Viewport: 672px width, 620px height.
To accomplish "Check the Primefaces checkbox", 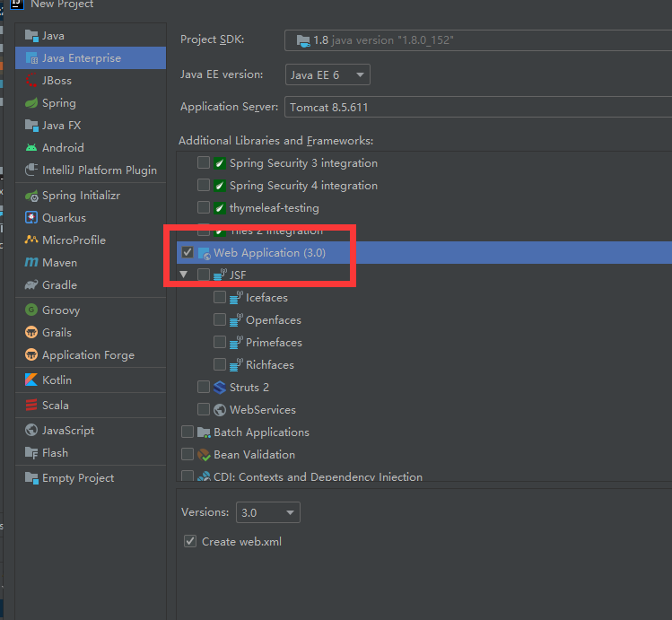I will 220,342.
